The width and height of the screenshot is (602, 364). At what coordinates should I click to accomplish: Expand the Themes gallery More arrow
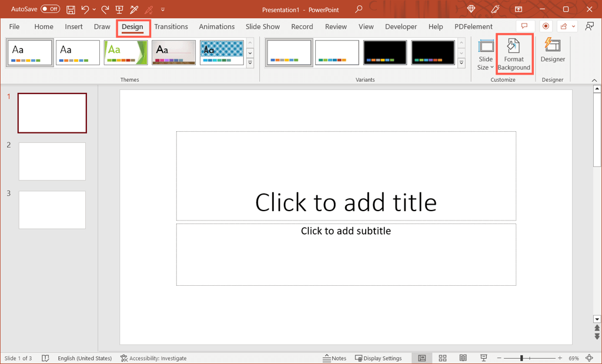tap(250, 63)
